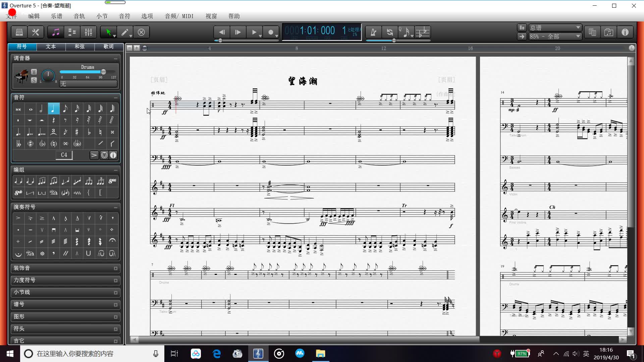Expand the 小节线 panel
644x362 pixels.
pyautogui.click(x=115, y=293)
